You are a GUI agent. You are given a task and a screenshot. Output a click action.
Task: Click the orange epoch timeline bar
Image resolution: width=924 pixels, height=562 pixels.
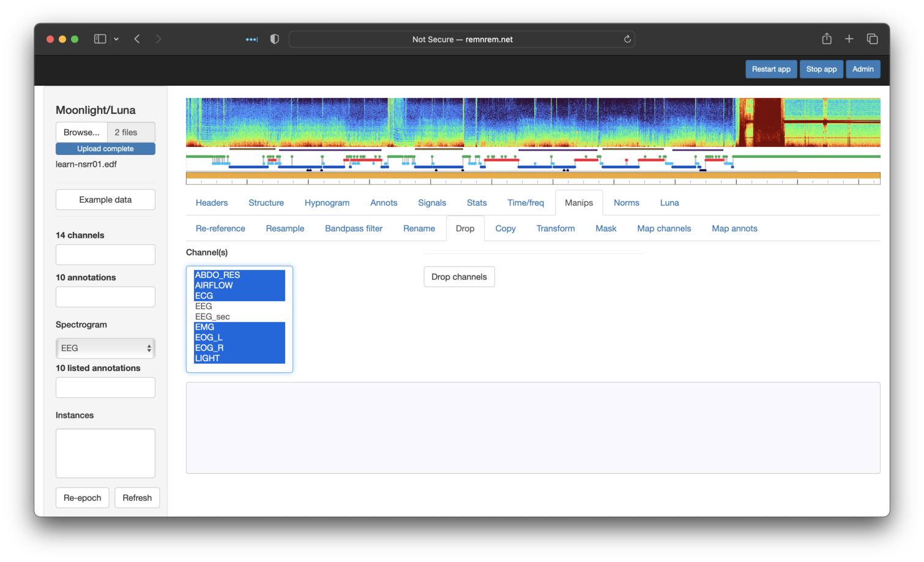532,176
